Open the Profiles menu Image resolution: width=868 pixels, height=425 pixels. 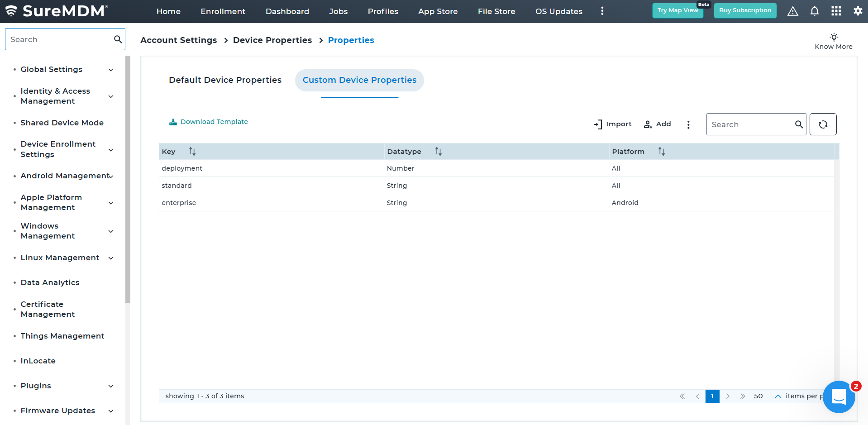383,11
